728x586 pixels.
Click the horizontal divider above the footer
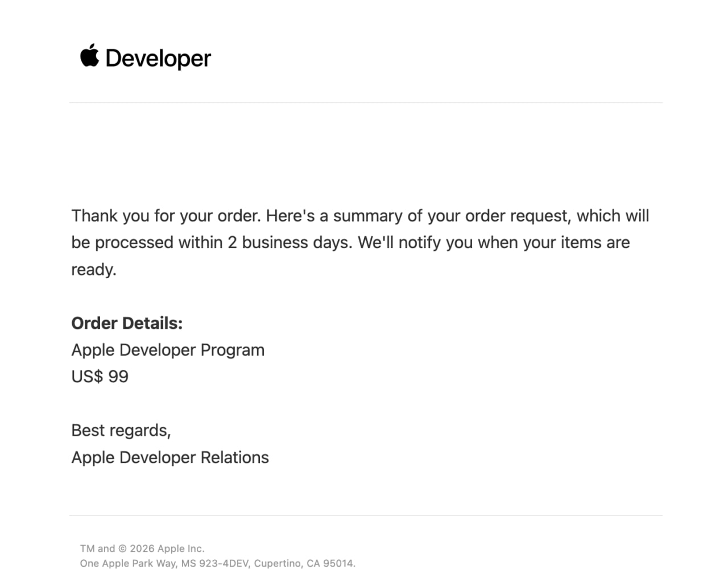coord(366,515)
